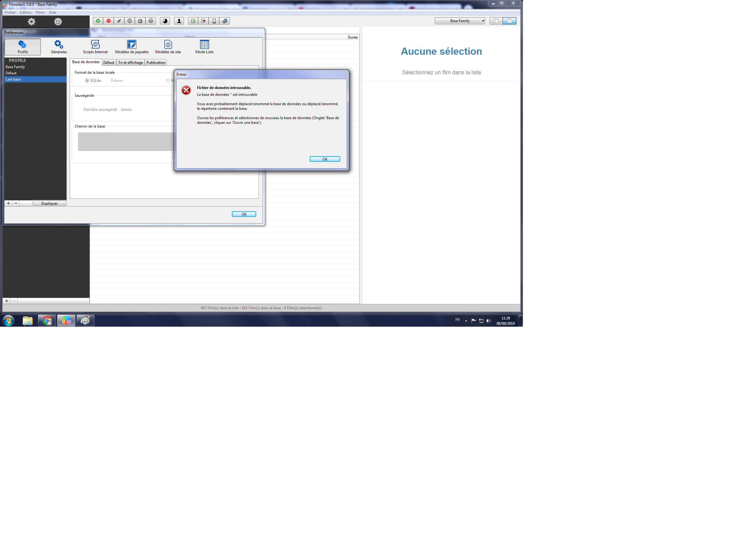The height and width of the screenshot is (560, 747).
Task: Switch to the three-column layout view toggle
Action: point(509,21)
